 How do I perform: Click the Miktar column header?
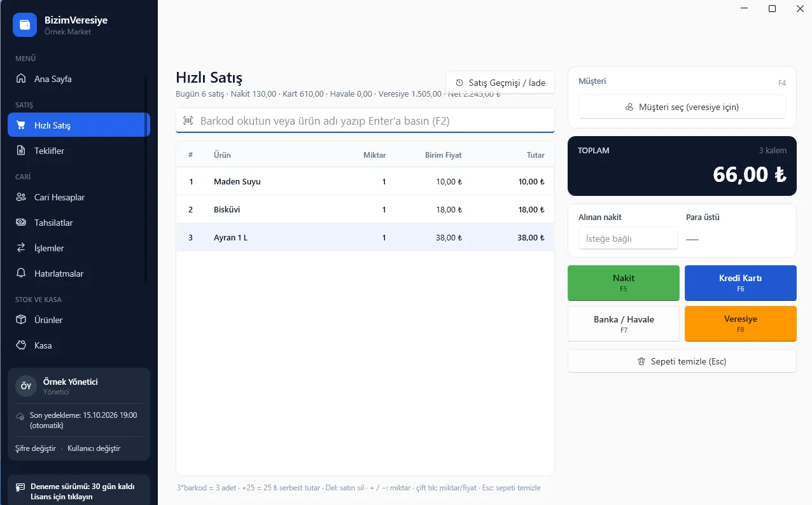tap(375, 155)
